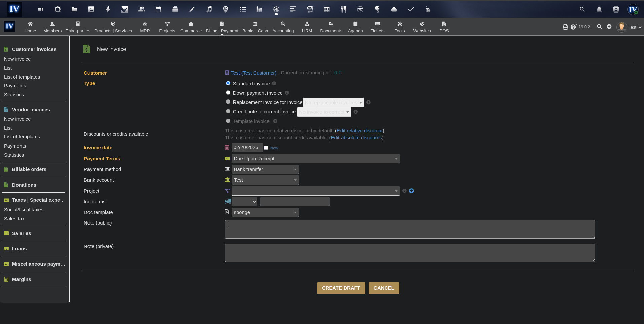Select the Credit note to correct invoice option
The image size is (644, 324).
tap(228, 111)
